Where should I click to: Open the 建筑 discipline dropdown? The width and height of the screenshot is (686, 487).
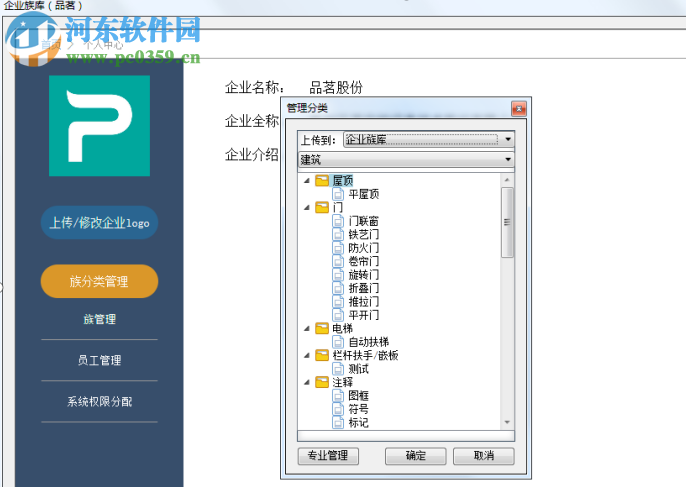406,160
